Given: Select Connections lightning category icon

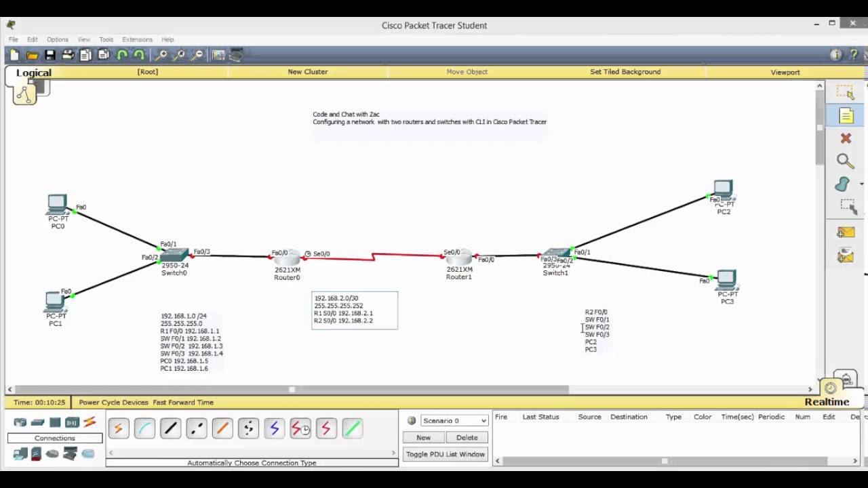Looking at the screenshot, I should click(90, 423).
